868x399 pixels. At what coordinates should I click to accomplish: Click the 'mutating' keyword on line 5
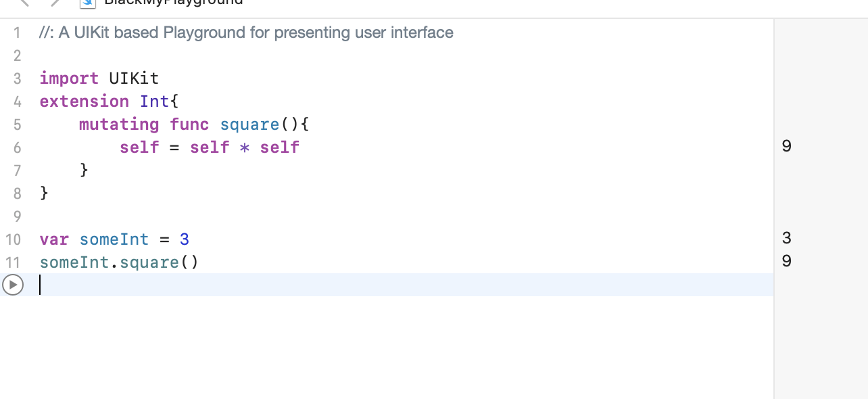(119, 124)
